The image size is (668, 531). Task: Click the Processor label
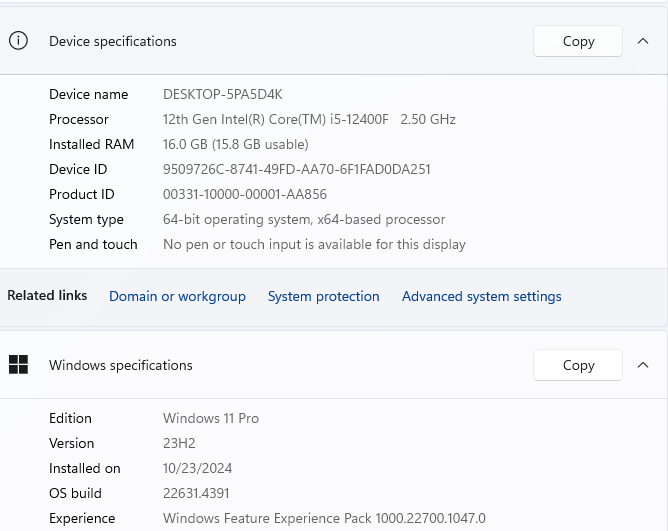point(79,119)
